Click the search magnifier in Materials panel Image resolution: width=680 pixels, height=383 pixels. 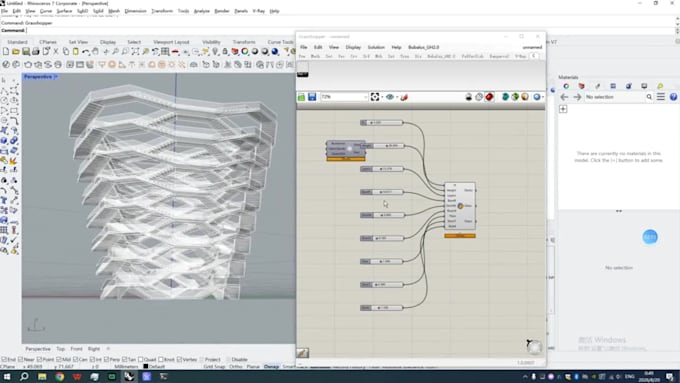click(649, 97)
